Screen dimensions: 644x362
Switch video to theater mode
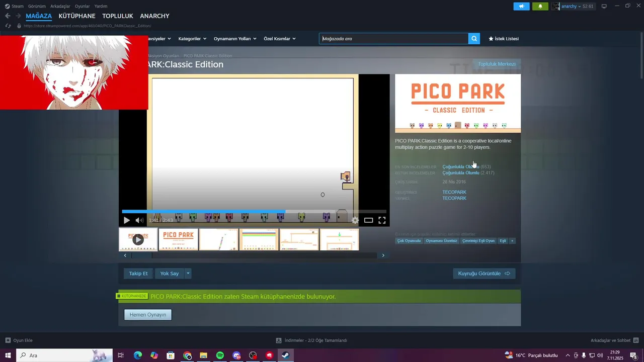click(368, 220)
